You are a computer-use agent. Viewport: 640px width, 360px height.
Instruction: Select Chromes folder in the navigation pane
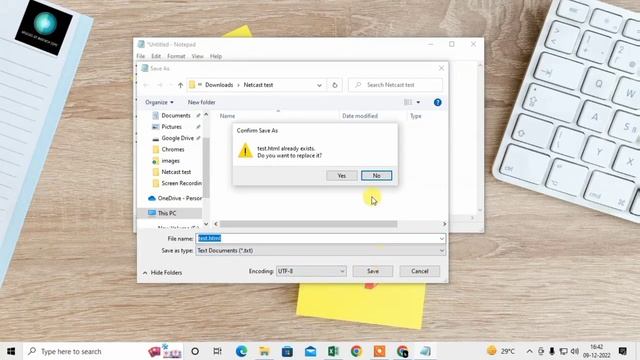[x=173, y=149]
